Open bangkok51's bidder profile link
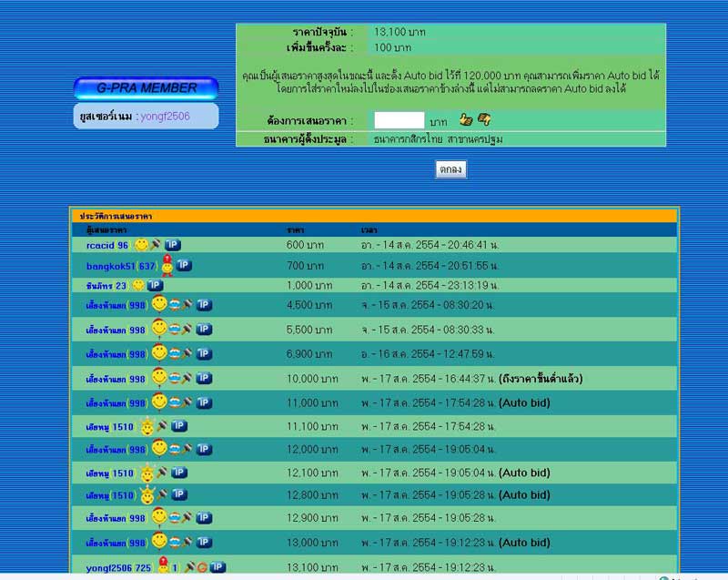This screenshot has height=580, width=728. [110, 266]
